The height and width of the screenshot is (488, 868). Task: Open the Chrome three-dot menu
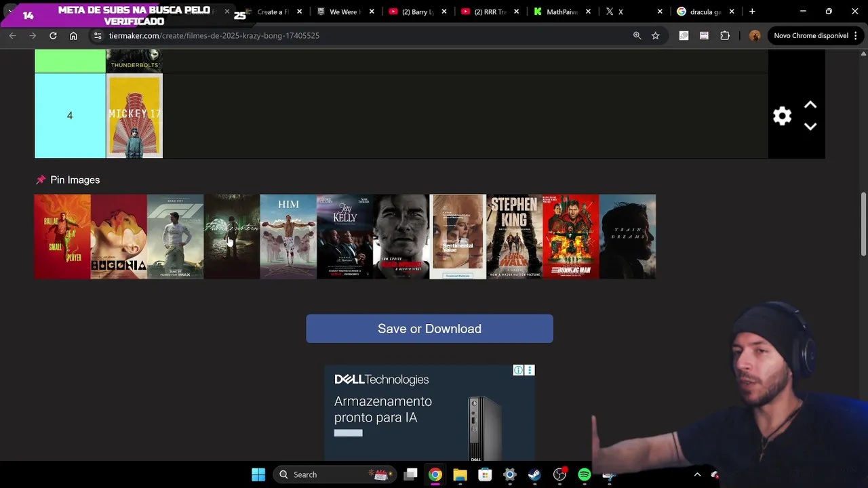(856, 35)
